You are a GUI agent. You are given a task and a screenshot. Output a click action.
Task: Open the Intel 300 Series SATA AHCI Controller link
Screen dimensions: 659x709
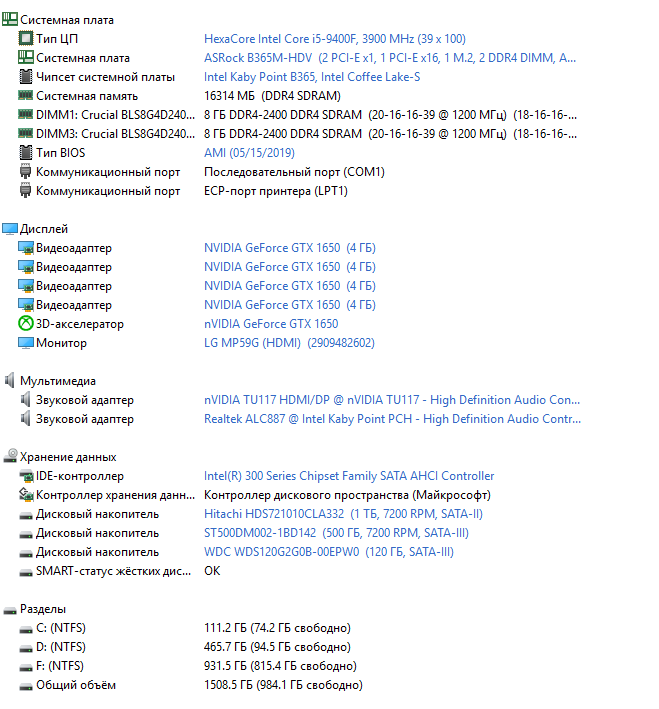(349, 476)
